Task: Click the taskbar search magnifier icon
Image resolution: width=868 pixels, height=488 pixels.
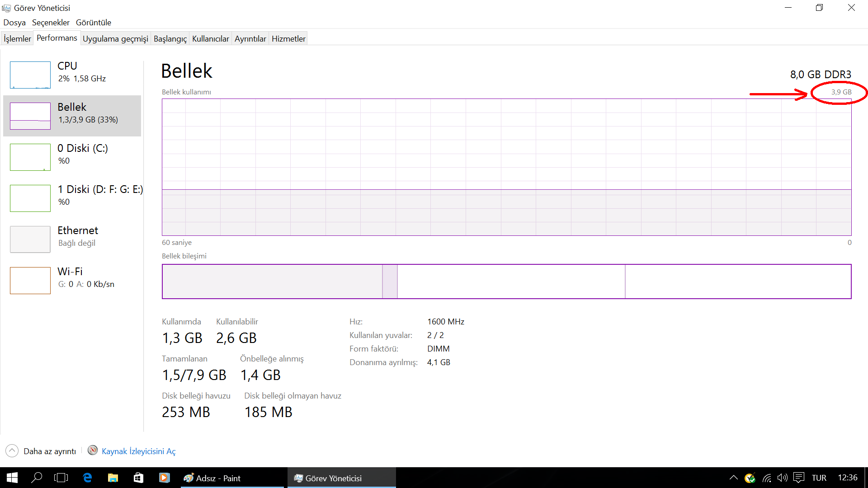Action: coord(37,478)
